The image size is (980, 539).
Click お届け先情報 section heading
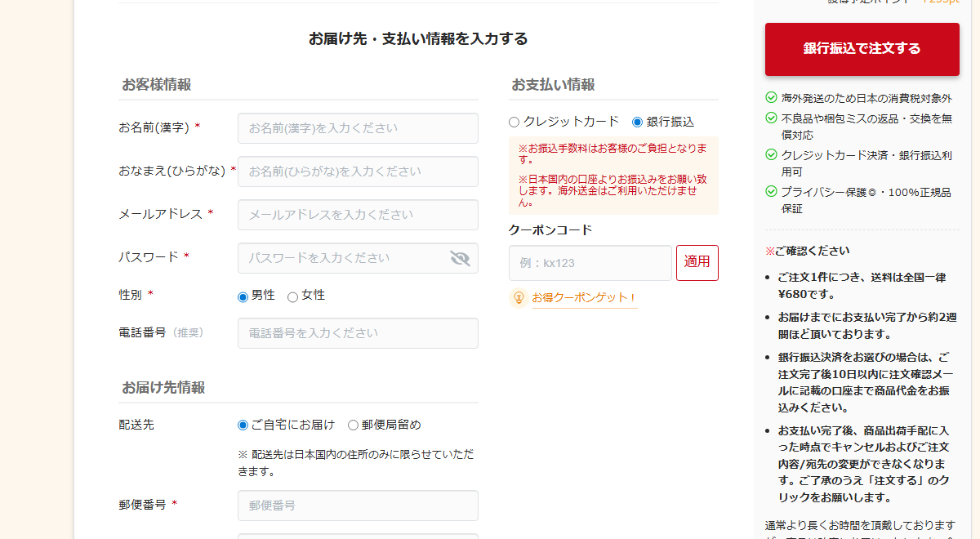point(163,387)
